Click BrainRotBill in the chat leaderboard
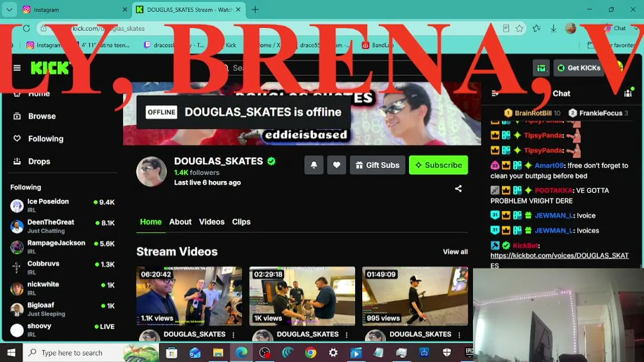Screen dimensions: 644x362 point(533,113)
